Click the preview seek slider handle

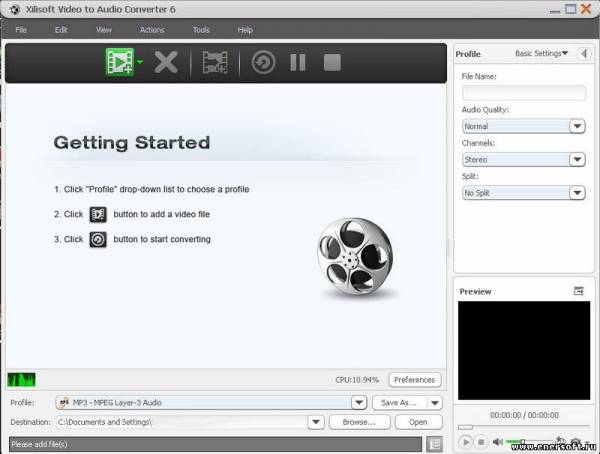(x=465, y=427)
